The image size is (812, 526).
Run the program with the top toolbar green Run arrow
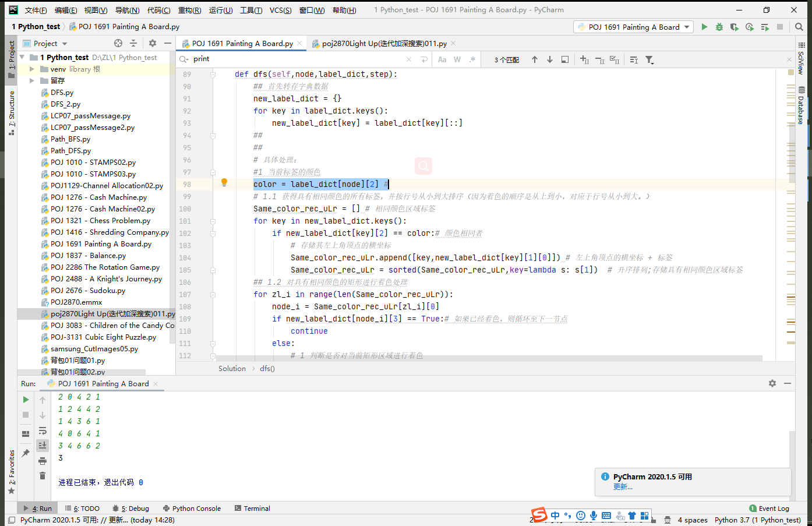point(704,27)
